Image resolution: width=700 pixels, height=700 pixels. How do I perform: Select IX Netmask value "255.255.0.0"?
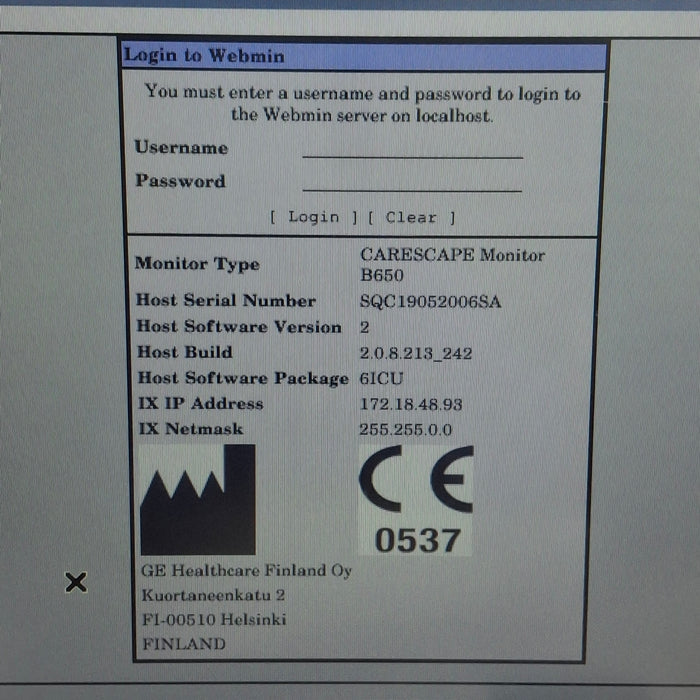pyautogui.click(x=405, y=429)
